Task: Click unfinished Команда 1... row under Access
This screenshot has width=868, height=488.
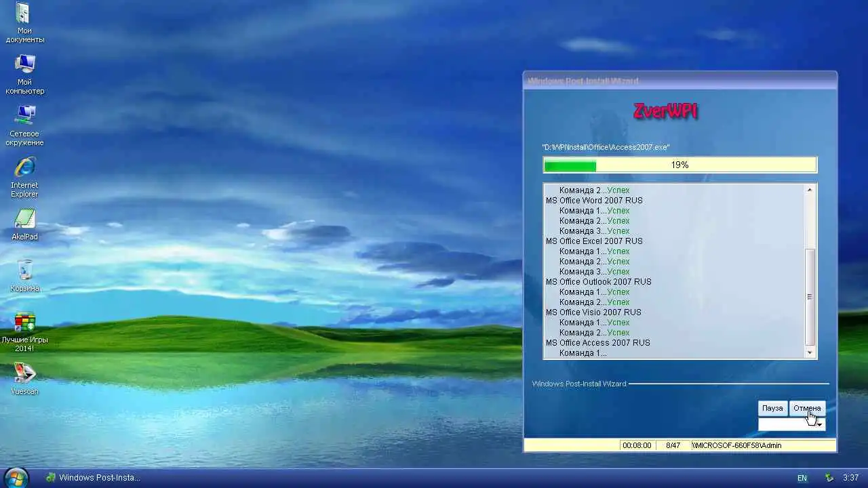Action: pyautogui.click(x=583, y=353)
